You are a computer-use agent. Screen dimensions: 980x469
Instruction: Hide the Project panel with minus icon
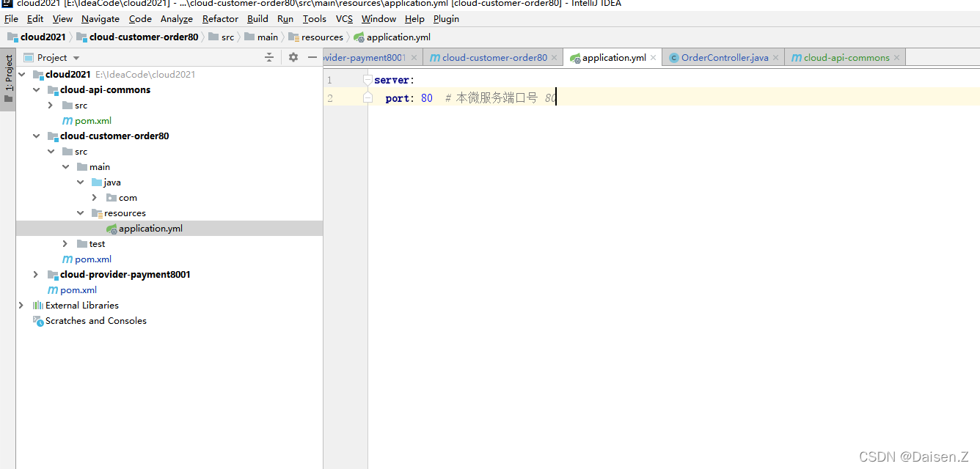(x=312, y=57)
